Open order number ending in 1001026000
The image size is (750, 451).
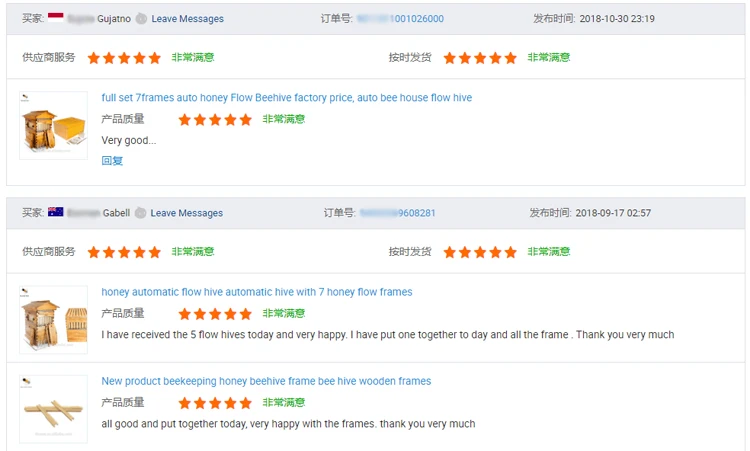click(400, 19)
